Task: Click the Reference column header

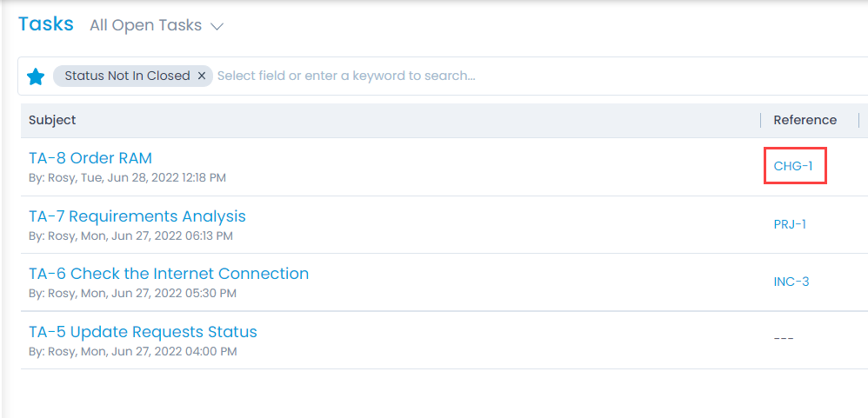Action: (805, 120)
